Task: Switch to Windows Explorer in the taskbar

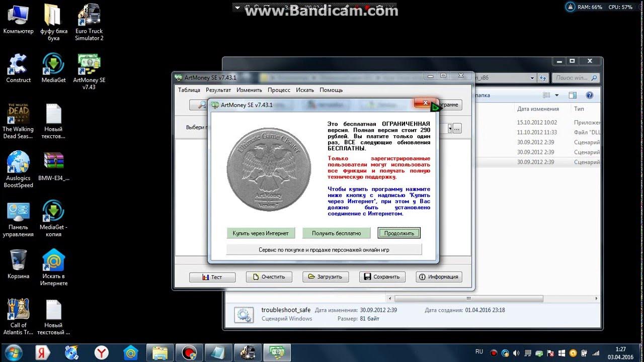Action: coord(160,352)
